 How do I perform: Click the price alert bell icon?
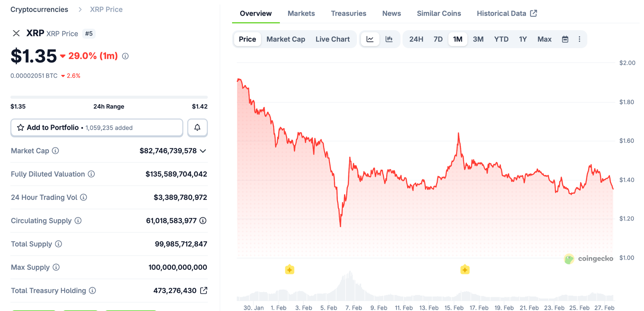coord(197,127)
